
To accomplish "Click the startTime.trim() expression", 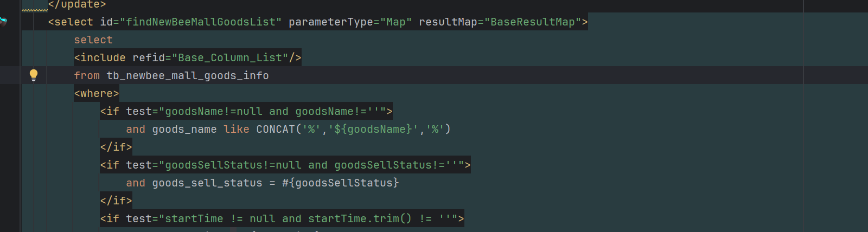I will pyautogui.click(x=360, y=219).
